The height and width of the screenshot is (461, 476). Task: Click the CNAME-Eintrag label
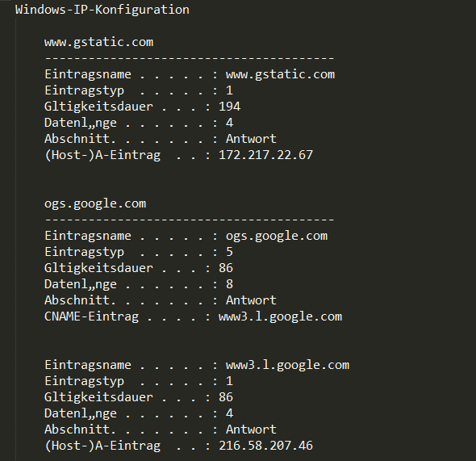(x=92, y=316)
